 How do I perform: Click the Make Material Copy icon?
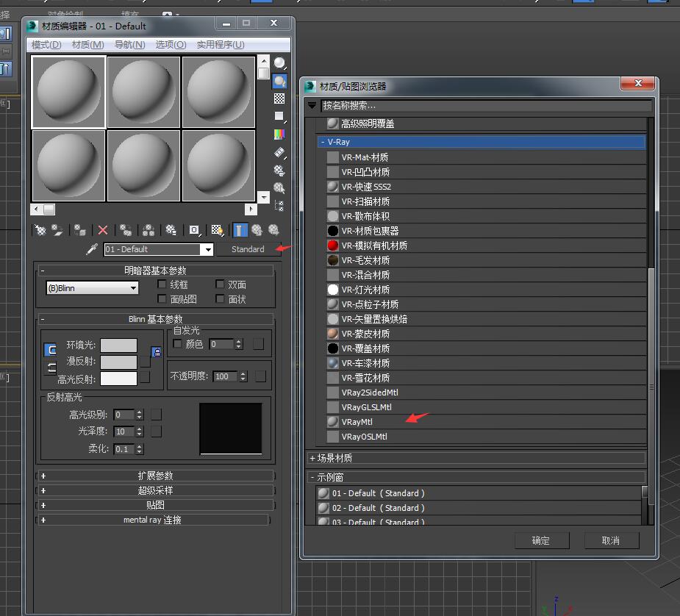[126, 230]
